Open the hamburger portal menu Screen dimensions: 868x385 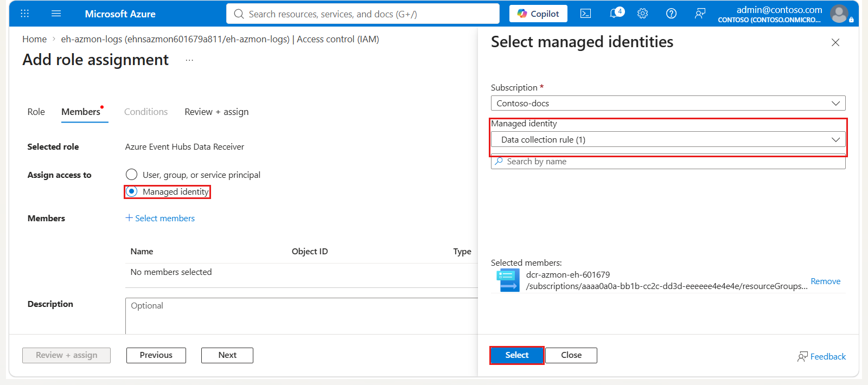pyautogui.click(x=56, y=14)
